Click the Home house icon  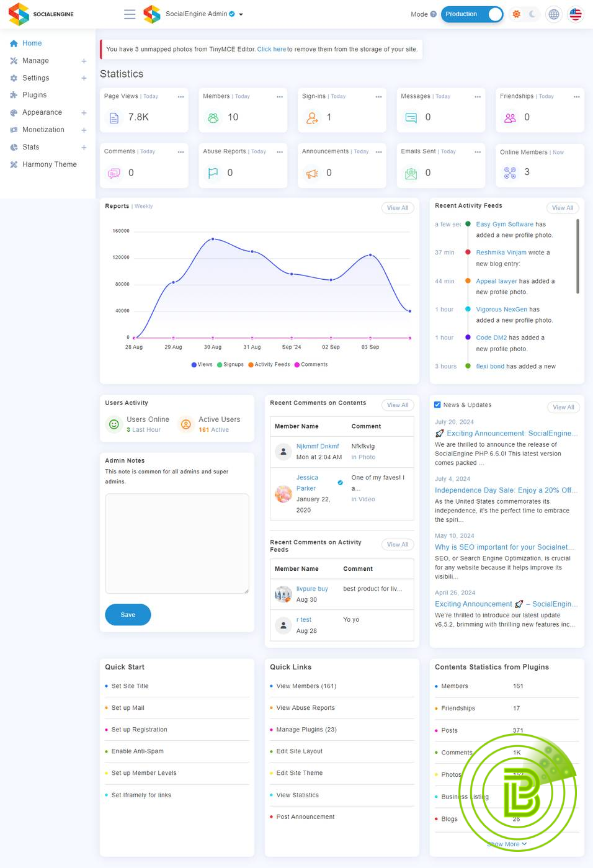pos(14,43)
